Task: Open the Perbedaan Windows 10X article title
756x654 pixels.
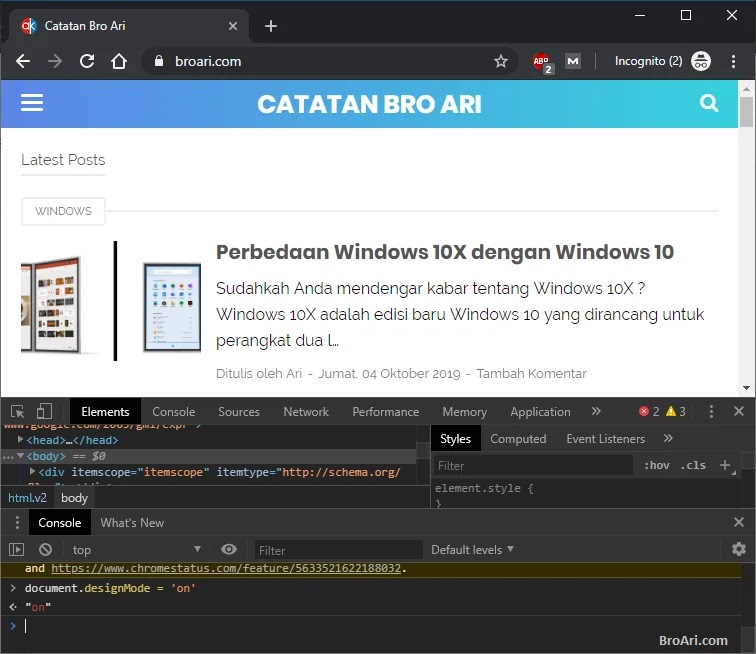Action: tap(445, 252)
